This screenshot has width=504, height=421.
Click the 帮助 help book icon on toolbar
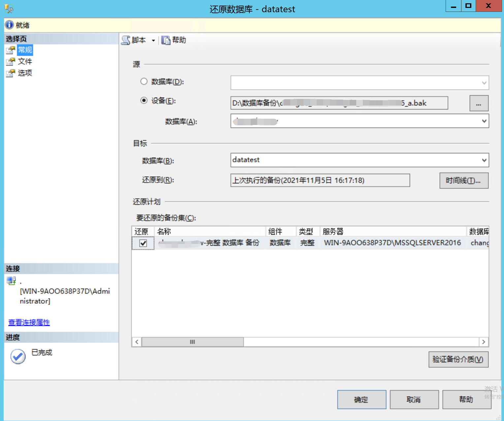(x=166, y=40)
